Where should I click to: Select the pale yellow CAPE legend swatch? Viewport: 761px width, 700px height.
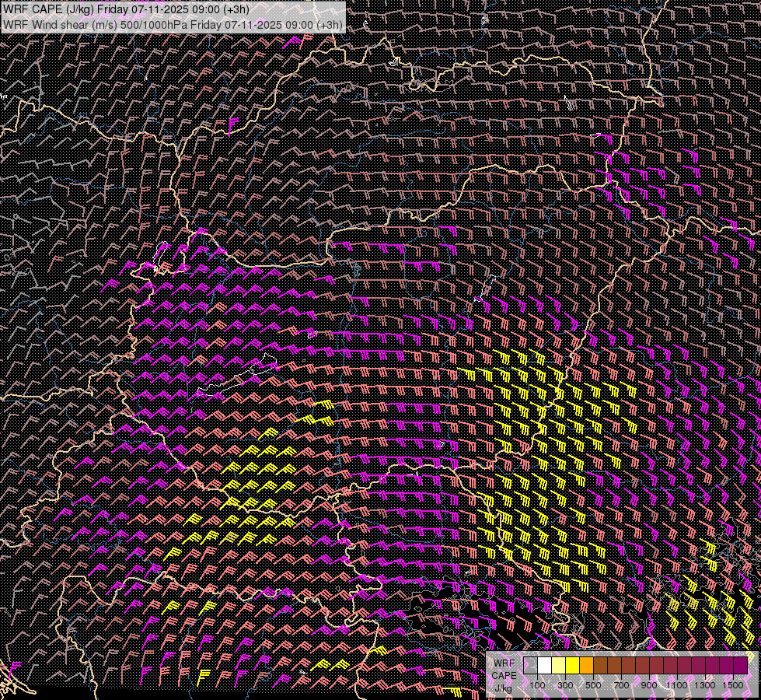(x=559, y=665)
